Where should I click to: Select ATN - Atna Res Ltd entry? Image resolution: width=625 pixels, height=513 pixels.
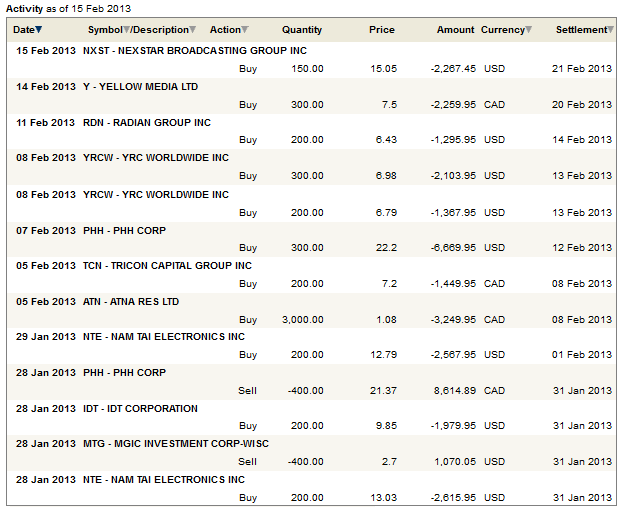[131, 302]
